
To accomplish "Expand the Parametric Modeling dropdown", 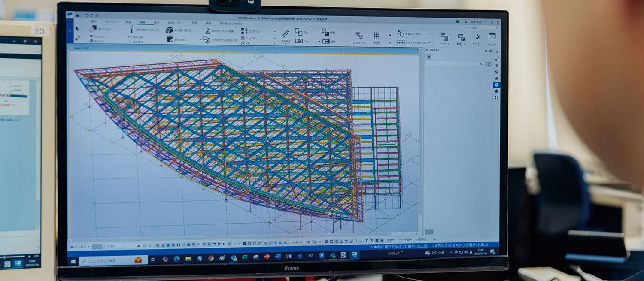I will 430,43.
